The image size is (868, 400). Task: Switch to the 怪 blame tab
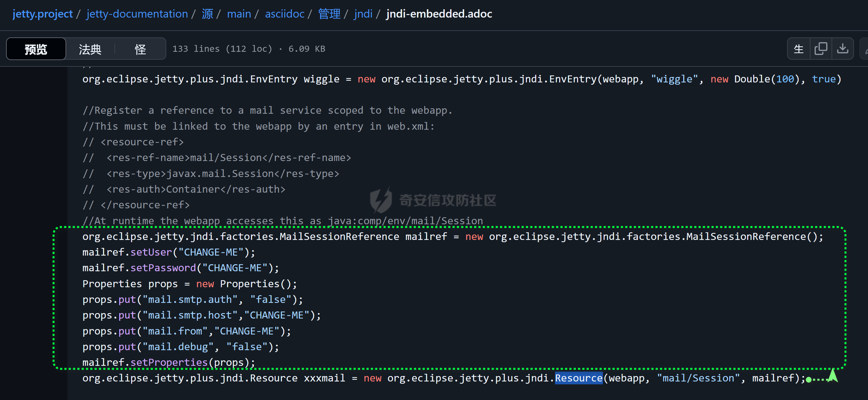140,49
